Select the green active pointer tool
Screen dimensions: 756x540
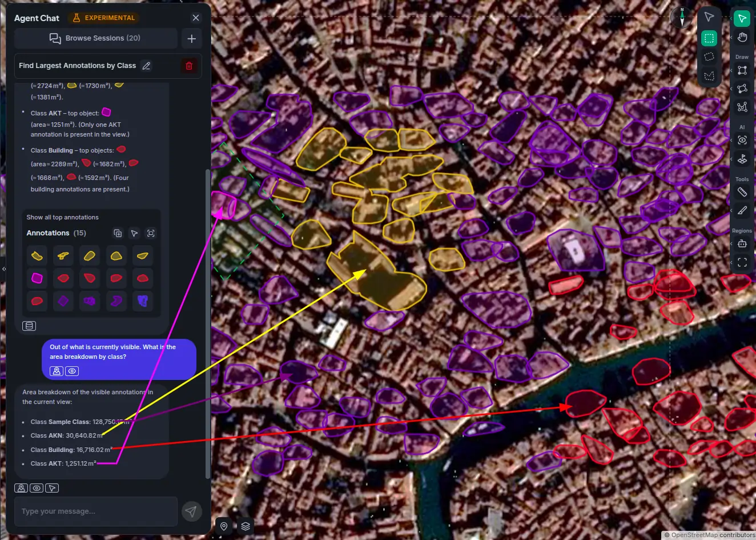742,19
